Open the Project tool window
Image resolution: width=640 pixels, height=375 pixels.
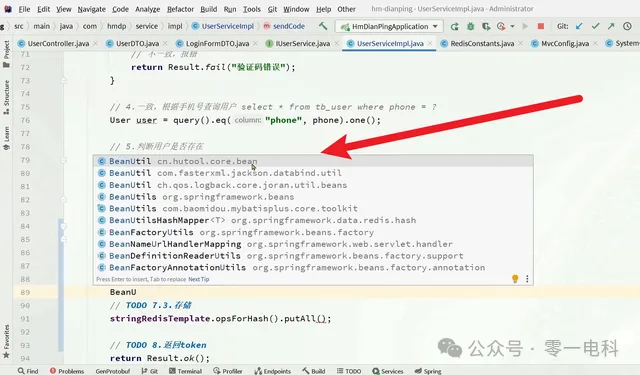[7, 54]
